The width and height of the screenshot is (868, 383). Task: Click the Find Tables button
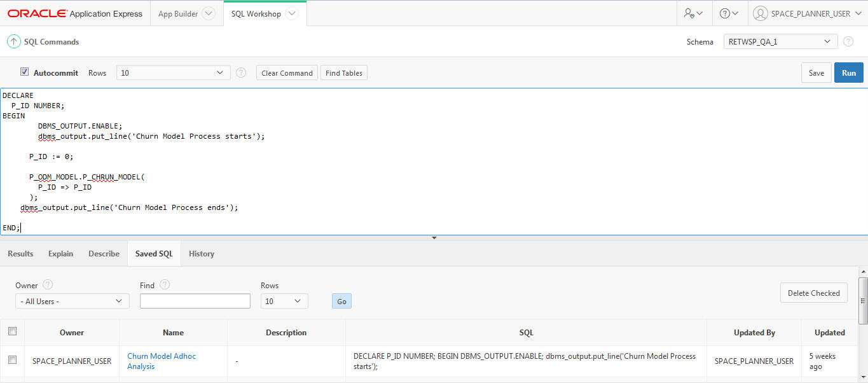click(x=343, y=73)
